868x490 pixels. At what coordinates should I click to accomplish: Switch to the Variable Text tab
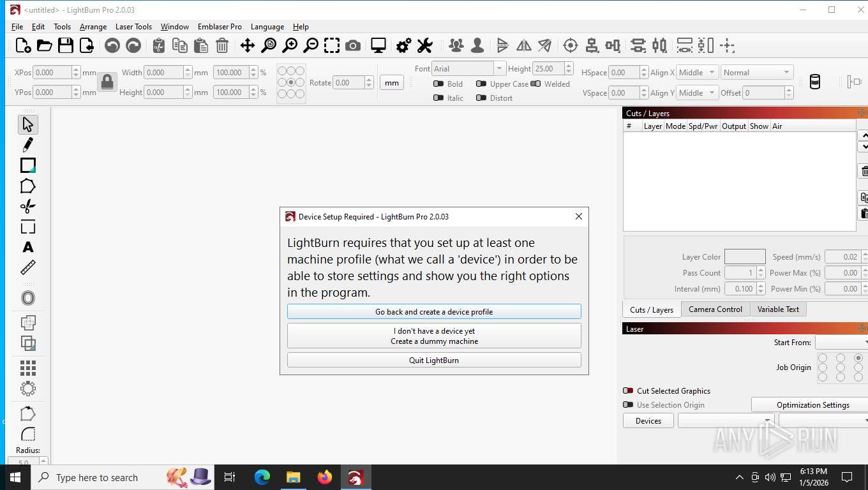click(x=778, y=309)
